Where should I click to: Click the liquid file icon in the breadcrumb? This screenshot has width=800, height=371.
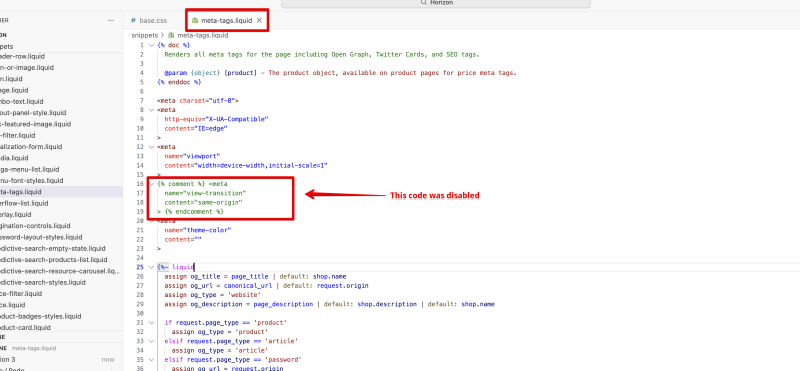pyautogui.click(x=171, y=35)
